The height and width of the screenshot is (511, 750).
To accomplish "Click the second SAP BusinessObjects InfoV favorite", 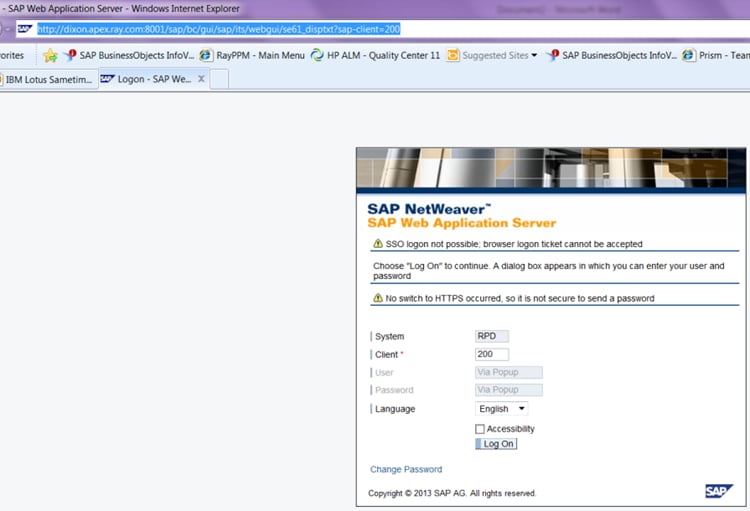I will (x=613, y=56).
